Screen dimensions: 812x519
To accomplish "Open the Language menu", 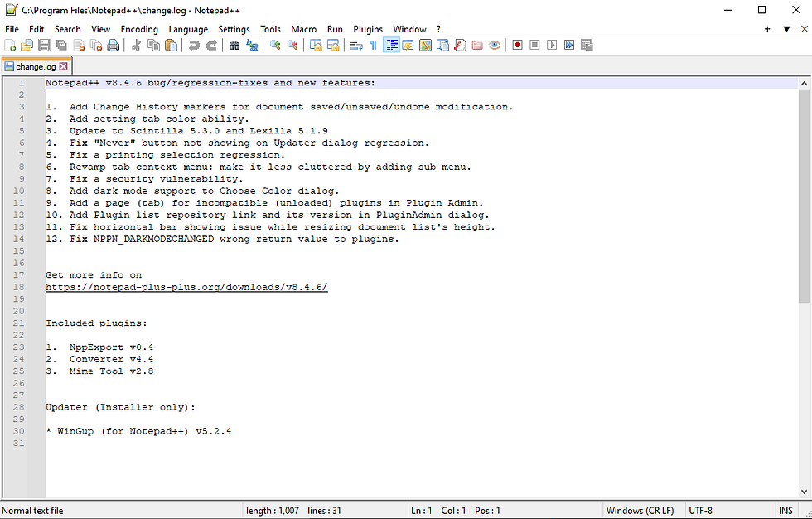I will pos(188,29).
